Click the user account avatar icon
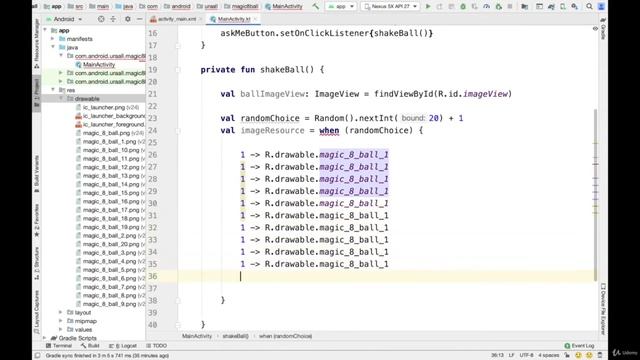 pyautogui.click(x=601, y=7)
